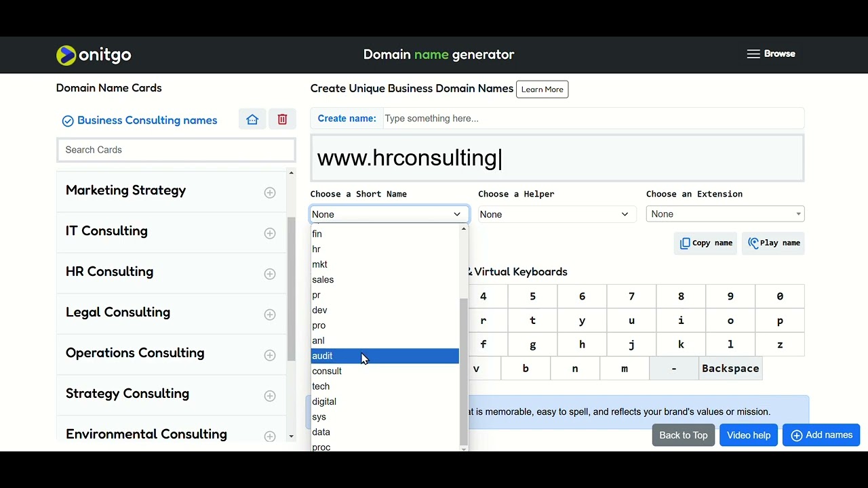Open the Choose a Helper dropdown
The image size is (868, 488).
[x=557, y=214]
